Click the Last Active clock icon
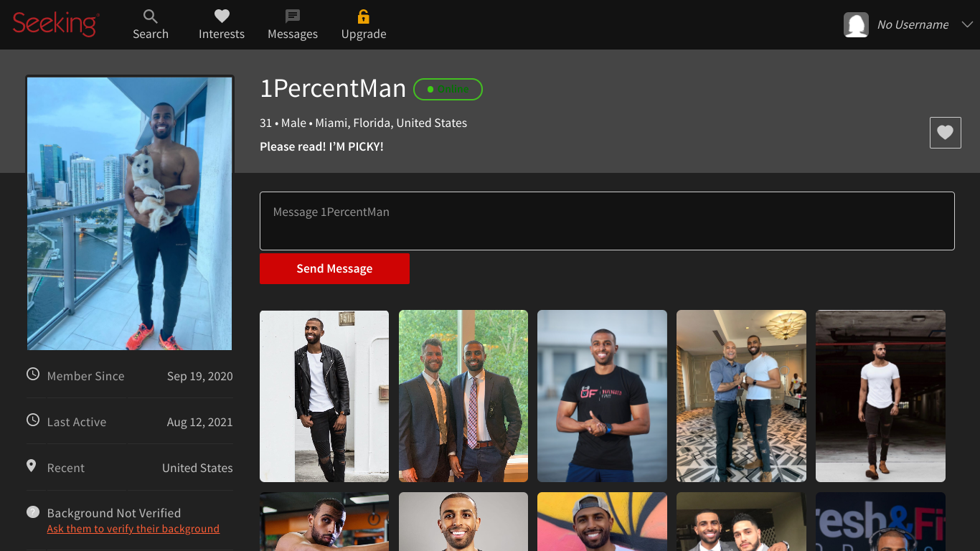This screenshot has width=980, height=551. tap(33, 420)
